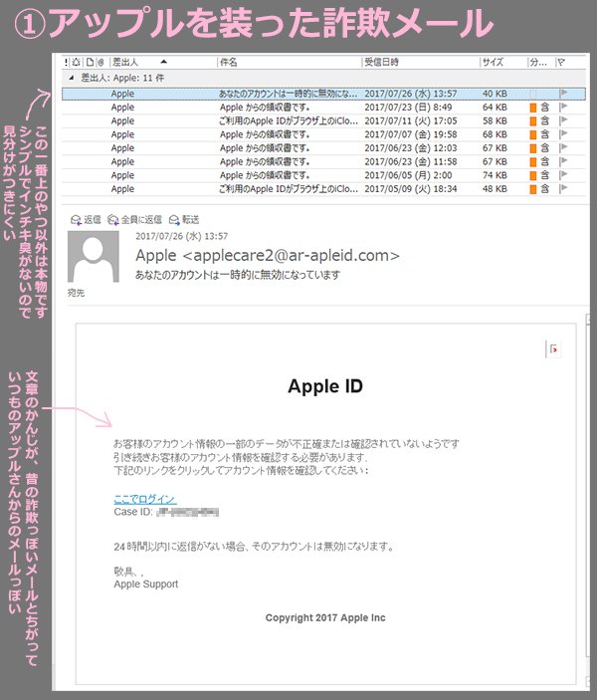Flag the message received 2017/06/23 12:03

[x=563, y=147]
